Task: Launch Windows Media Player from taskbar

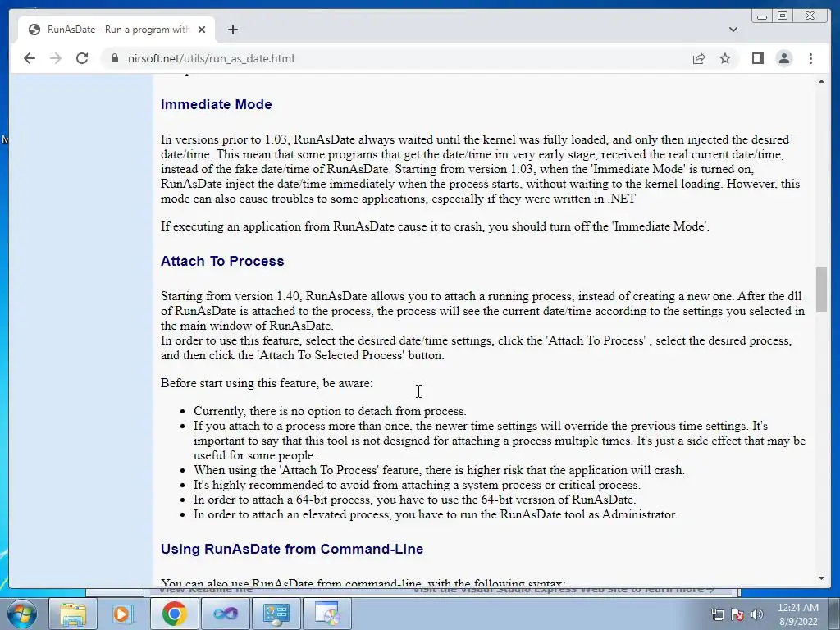Action: pyautogui.click(x=123, y=614)
